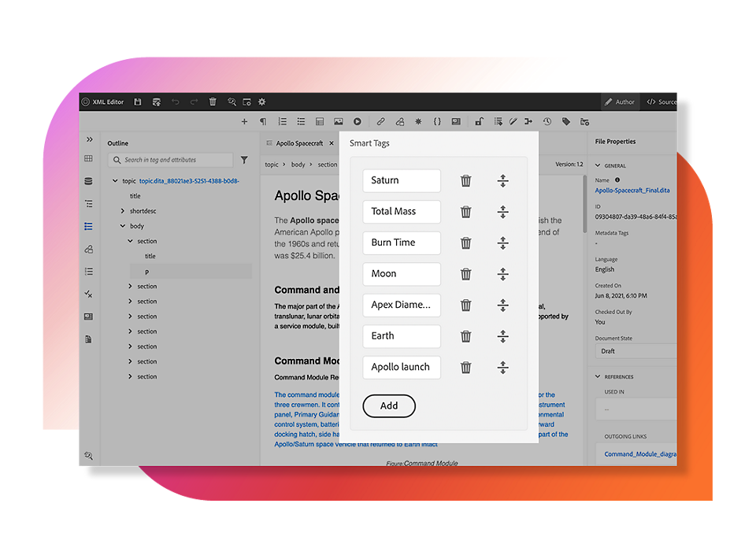Delete the Earth smart tag
The width and height of the screenshot is (756, 559).
[x=465, y=336]
